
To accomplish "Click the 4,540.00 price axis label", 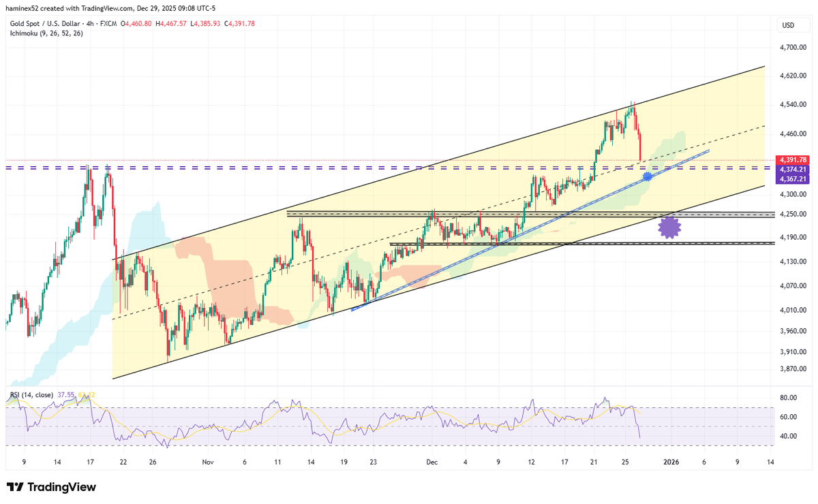I will point(795,105).
